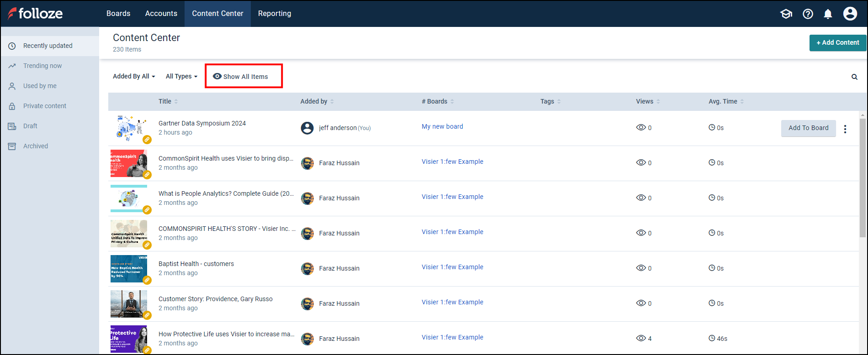Click the help question mark icon
Viewport: 868px width, 355px height.
(x=808, y=14)
